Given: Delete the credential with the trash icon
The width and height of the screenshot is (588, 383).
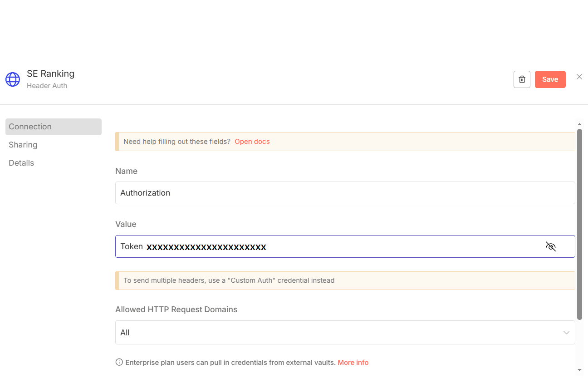Looking at the screenshot, I should point(522,79).
